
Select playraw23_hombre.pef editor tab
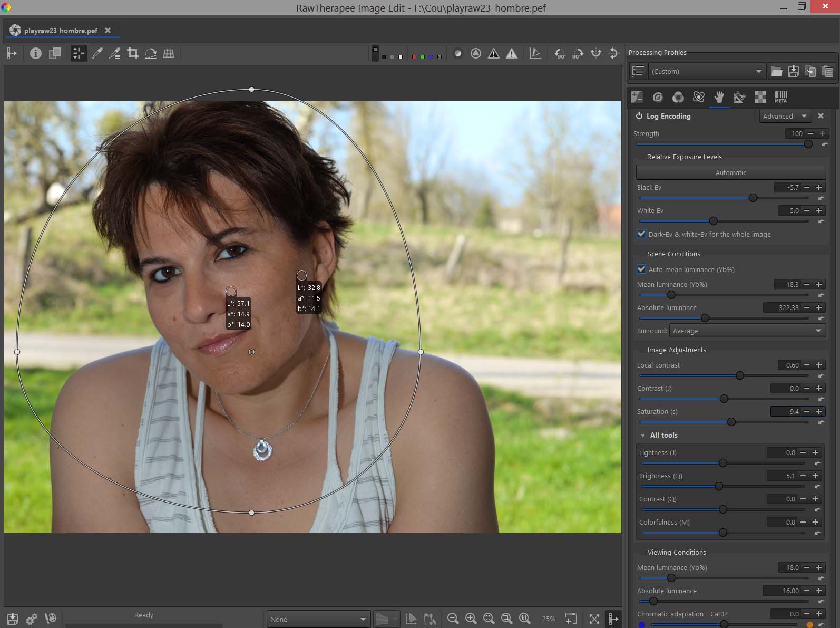coord(61,31)
